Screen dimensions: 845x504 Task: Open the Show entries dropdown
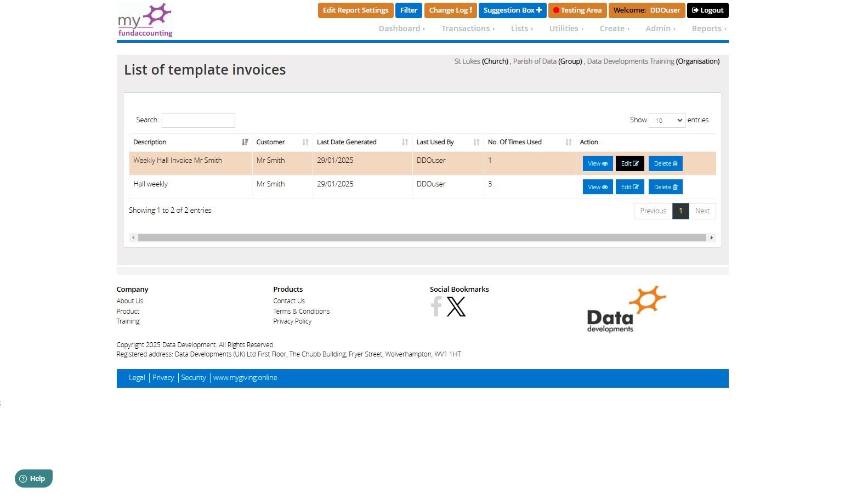(667, 120)
